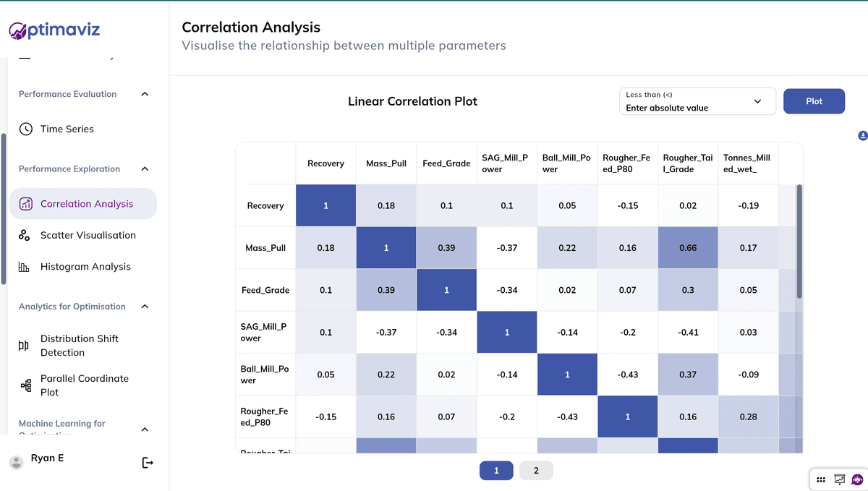
Task: Click the grid dots icon in bottom toolbar
Action: click(821, 479)
